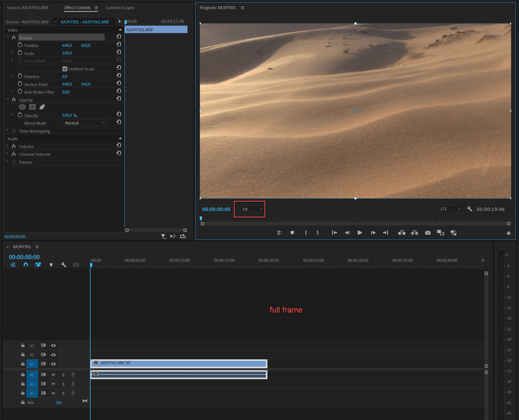519x420 pixels.
Task: Open the Program monitor settings wrench
Action: click(470, 209)
